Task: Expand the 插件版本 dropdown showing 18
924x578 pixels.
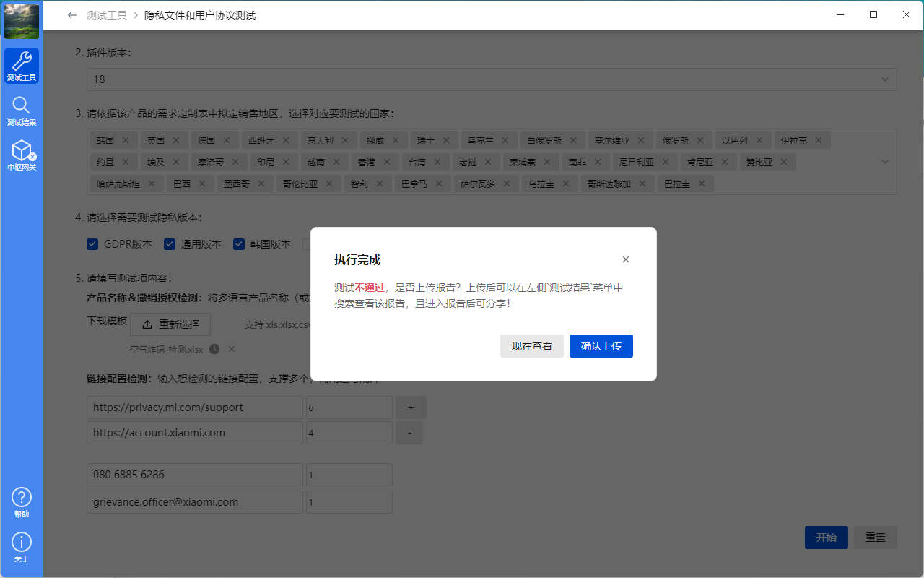Action: point(492,79)
